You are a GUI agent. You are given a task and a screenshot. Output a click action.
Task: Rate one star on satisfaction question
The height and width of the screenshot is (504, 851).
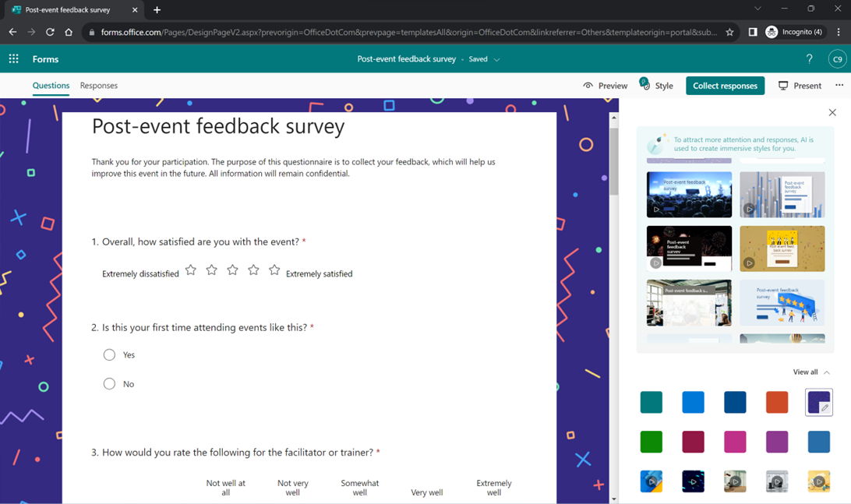[x=190, y=270]
